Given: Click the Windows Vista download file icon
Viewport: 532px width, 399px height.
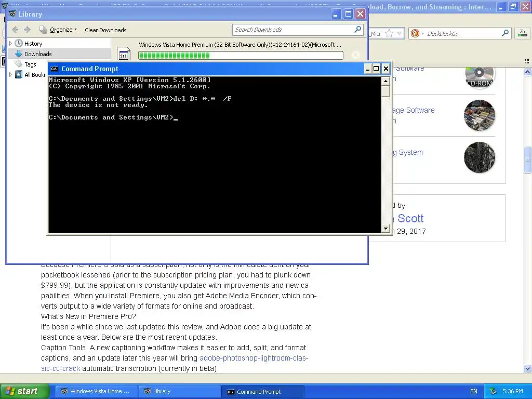Looking at the screenshot, I should [x=124, y=54].
